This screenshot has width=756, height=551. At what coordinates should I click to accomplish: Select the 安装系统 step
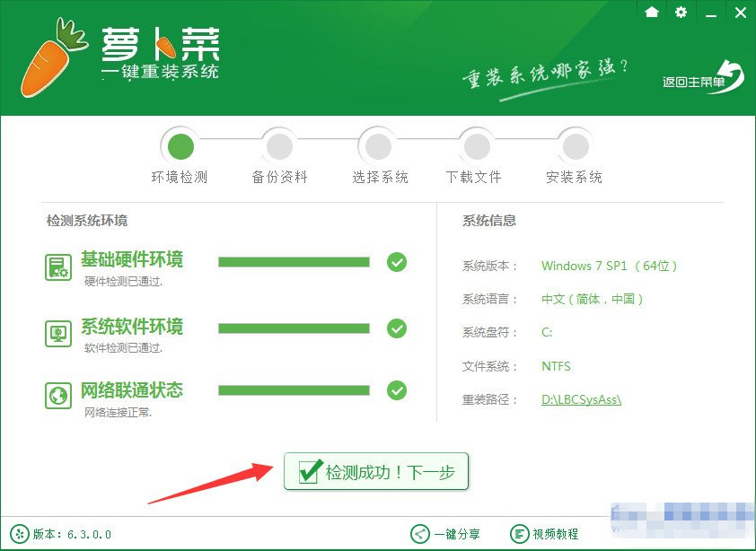pyautogui.click(x=576, y=146)
